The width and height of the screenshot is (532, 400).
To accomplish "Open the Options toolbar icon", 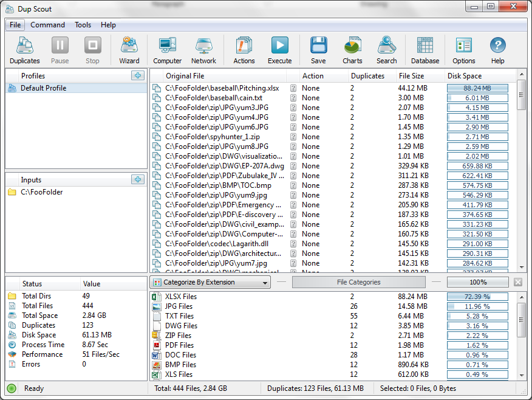I will tap(464, 50).
